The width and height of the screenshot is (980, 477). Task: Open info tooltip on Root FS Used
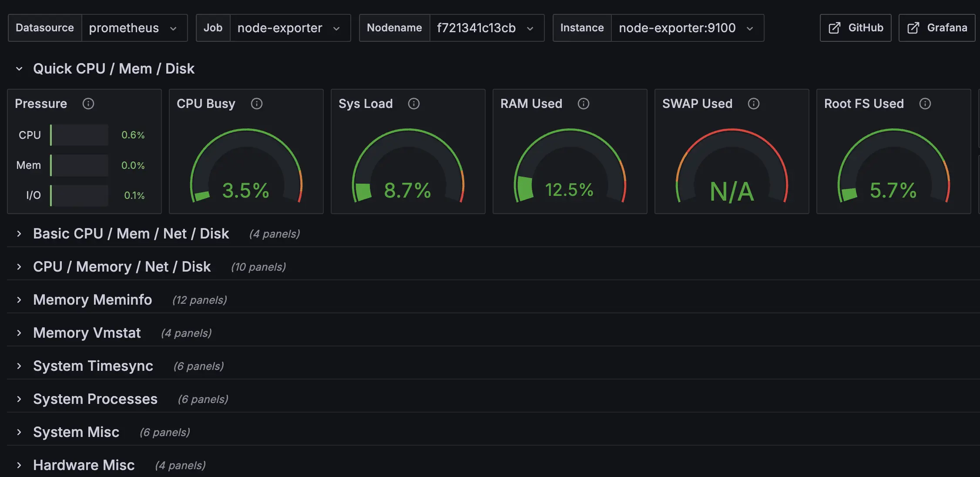click(x=925, y=104)
